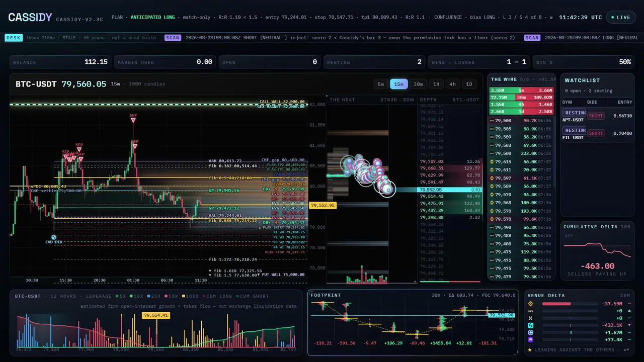Click the RESTING 2 card
The image size is (644, 362).
[374, 62]
